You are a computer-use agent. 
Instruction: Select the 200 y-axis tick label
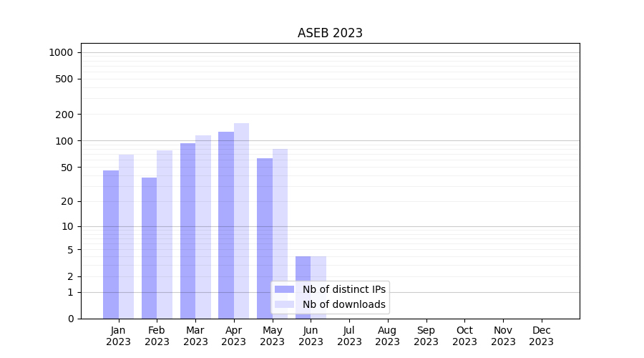point(64,115)
